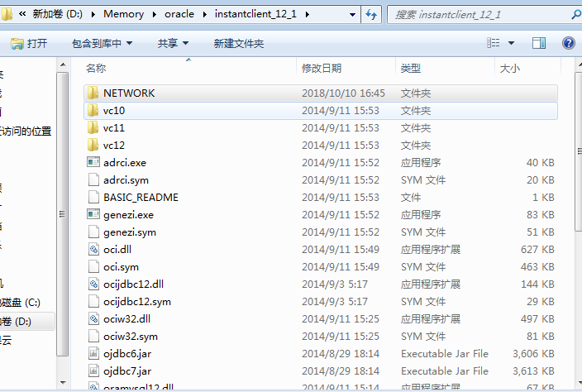582x392 pixels.
Task: Click the refresh button beside address bar
Action: (371, 15)
